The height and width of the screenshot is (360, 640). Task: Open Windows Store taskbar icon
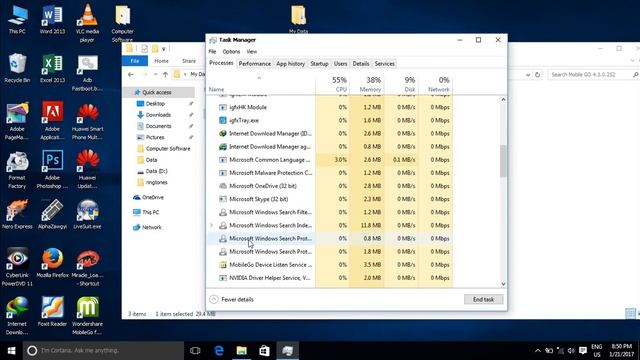click(264, 351)
